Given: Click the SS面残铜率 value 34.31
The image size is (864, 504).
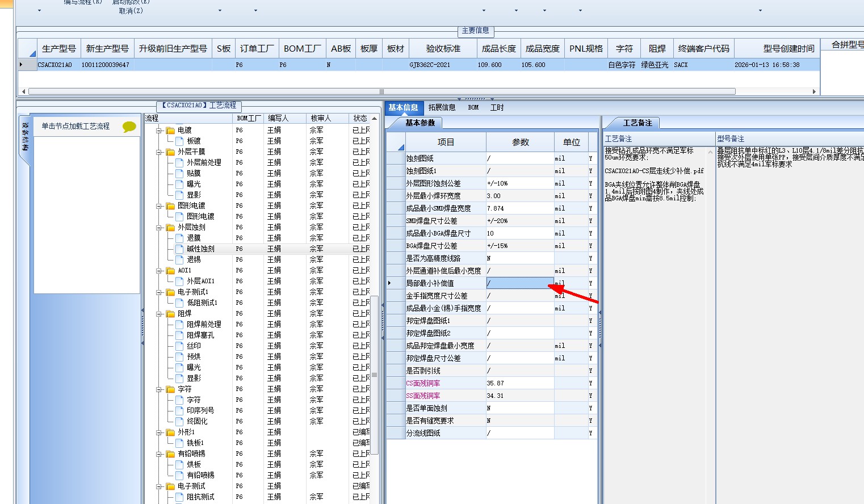Looking at the screenshot, I should pos(520,396).
